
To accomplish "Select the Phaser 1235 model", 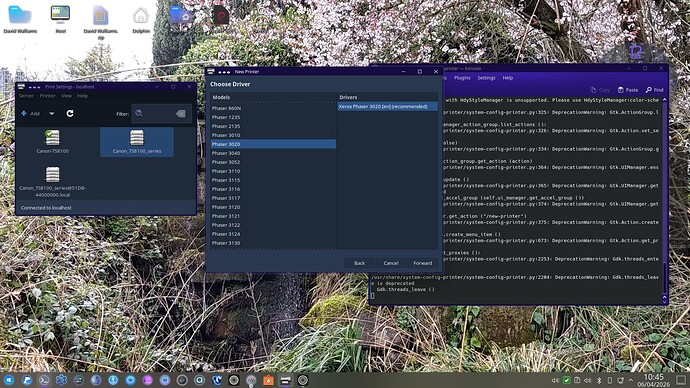I will pos(273,117).
